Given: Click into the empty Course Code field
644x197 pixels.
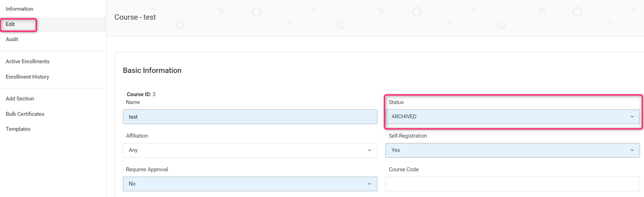Looking at the screenshot, I should pyautogui.click(x=512, y=184).
